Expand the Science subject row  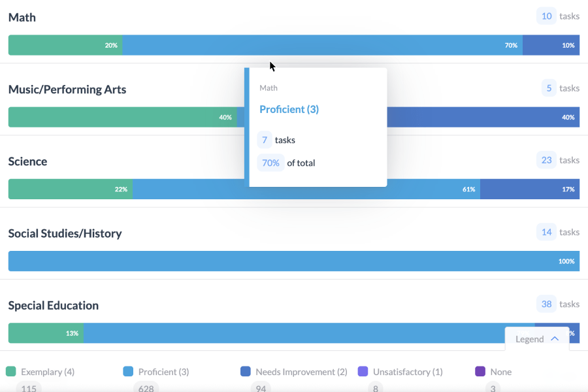click(27, 161)
